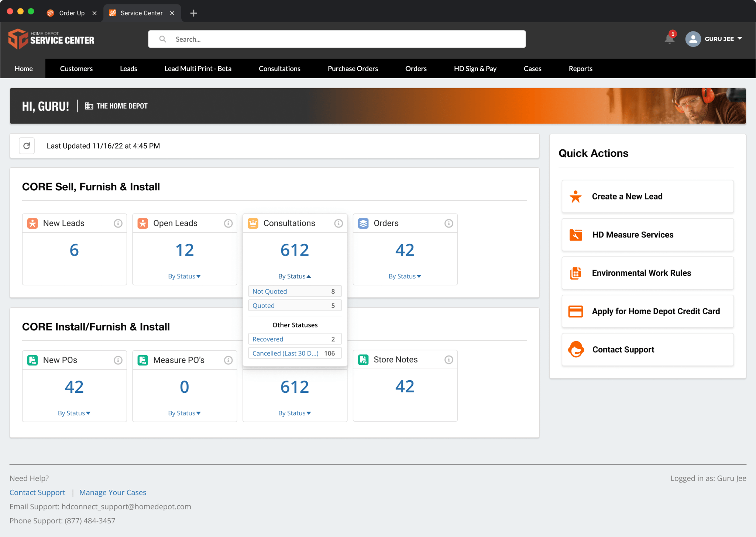Click Create a New Lead
Viewport: 756px width, 537px height.
pyautogui.click(x=647, y=197)
